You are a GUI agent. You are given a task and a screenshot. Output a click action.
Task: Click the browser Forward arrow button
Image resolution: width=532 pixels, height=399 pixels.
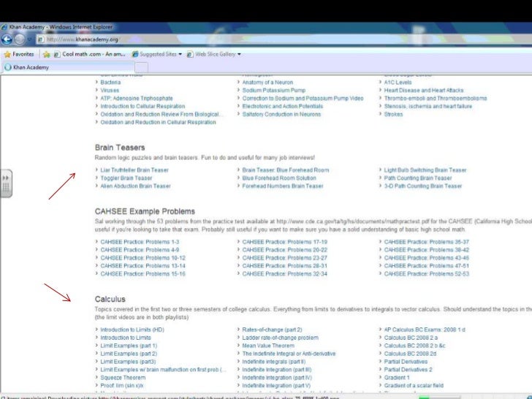(x=19, y=39)
